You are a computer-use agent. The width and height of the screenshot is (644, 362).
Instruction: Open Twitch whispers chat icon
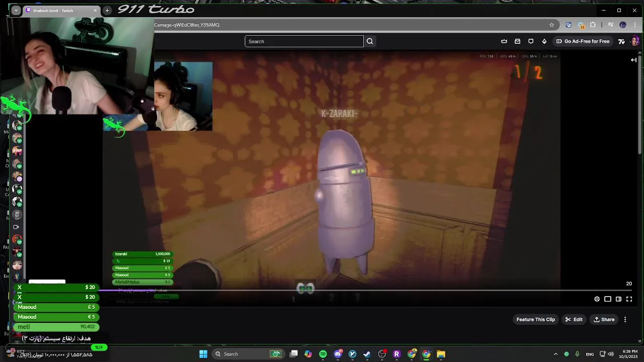pos(531,41)
